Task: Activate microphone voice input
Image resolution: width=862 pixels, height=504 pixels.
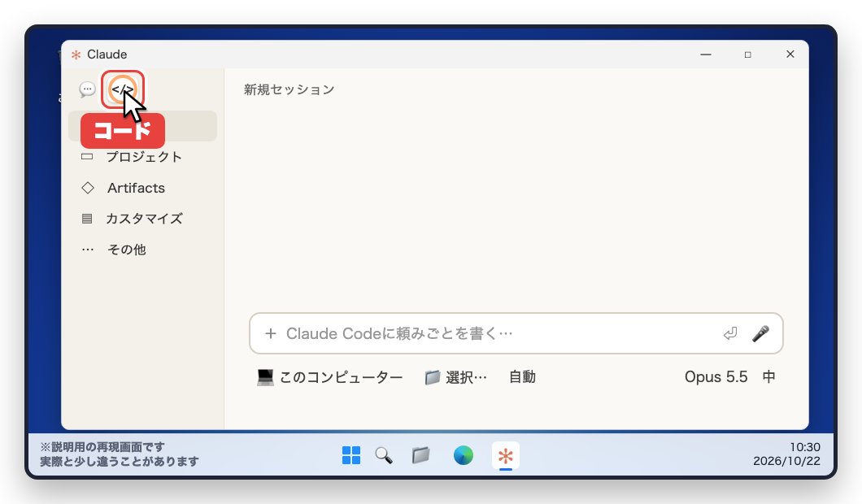Action: tap(760, 333)
